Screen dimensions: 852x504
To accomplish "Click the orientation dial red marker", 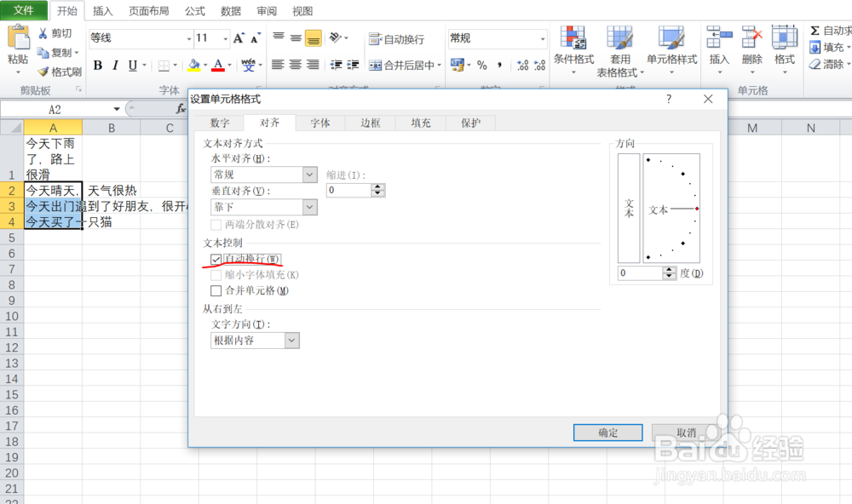I will click(x=697, y=209).
